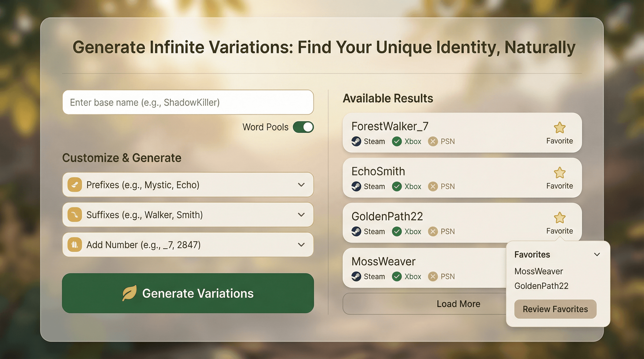Screen dimensions: 644x359
Task: Open the Suffixes (e.g., Walker, Smith) dropdown
Action: 188,215
